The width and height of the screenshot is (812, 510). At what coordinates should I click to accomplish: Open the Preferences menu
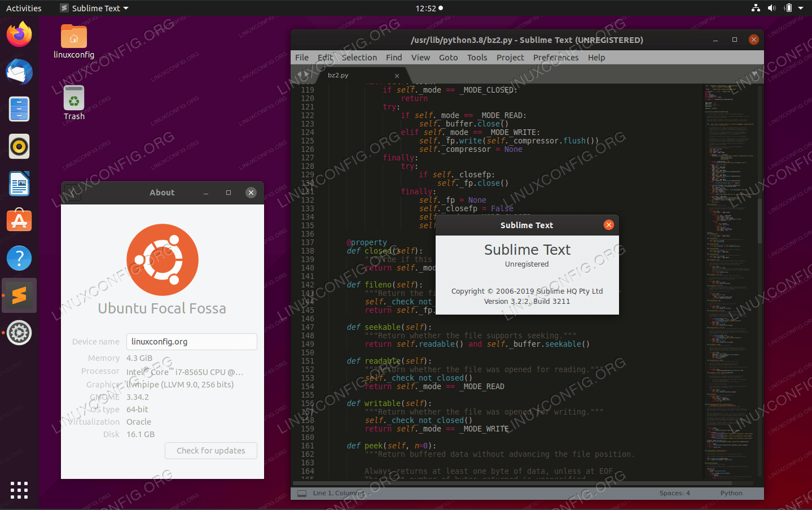point(555,58)
